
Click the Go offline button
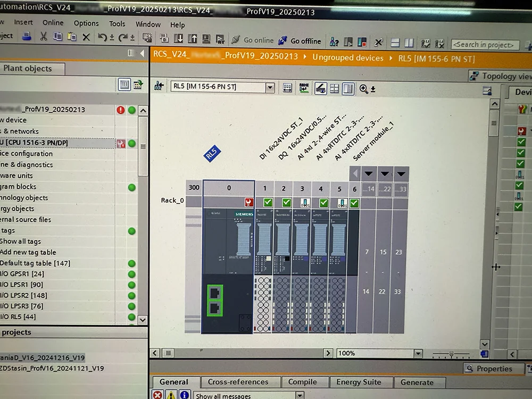point(300,41)
